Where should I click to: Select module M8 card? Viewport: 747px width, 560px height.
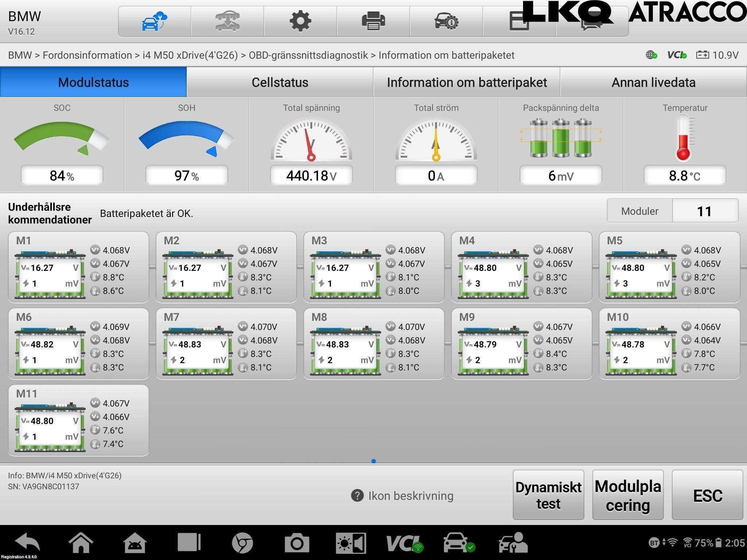(x=374, y=343)
